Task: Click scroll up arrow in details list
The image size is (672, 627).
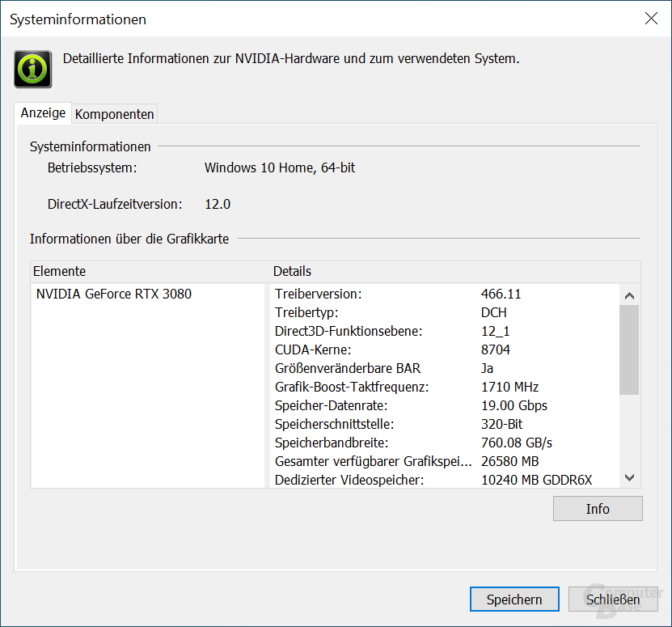Action: tap(630, 295)
